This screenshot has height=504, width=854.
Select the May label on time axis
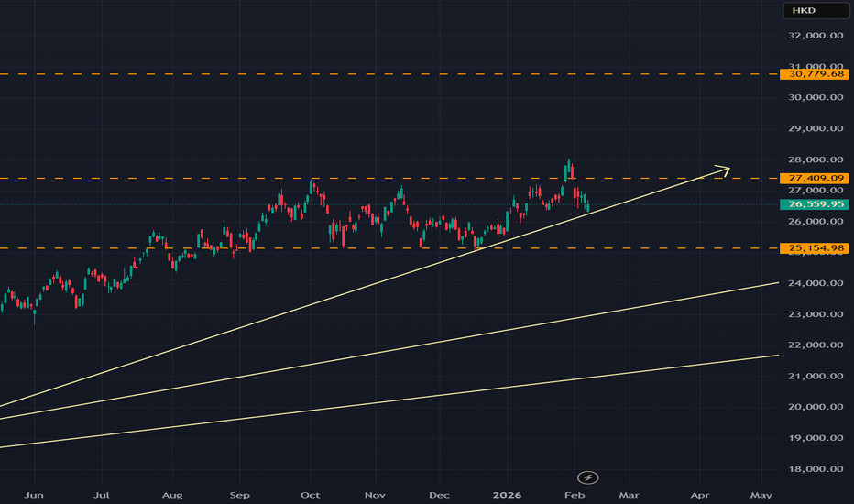pyautogui.click(x=761, y=495)
